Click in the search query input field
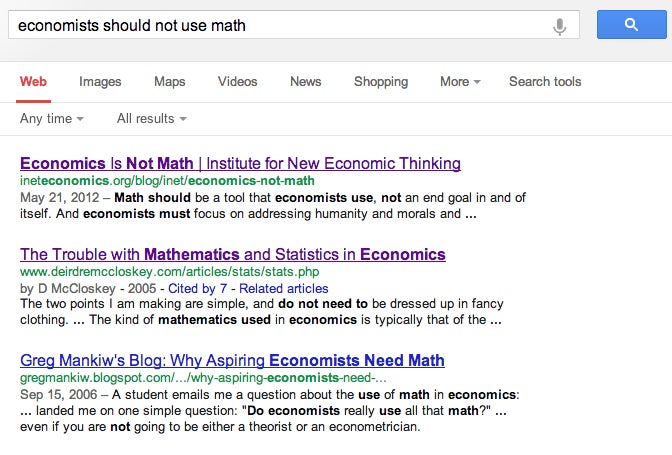This screenshot has width=672, height=455. coord(279,25)
